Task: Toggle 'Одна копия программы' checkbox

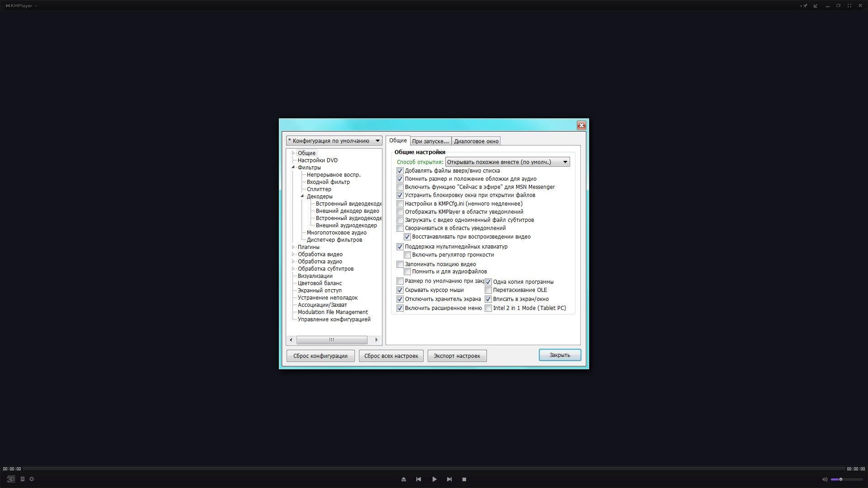Action: point(488,282)
